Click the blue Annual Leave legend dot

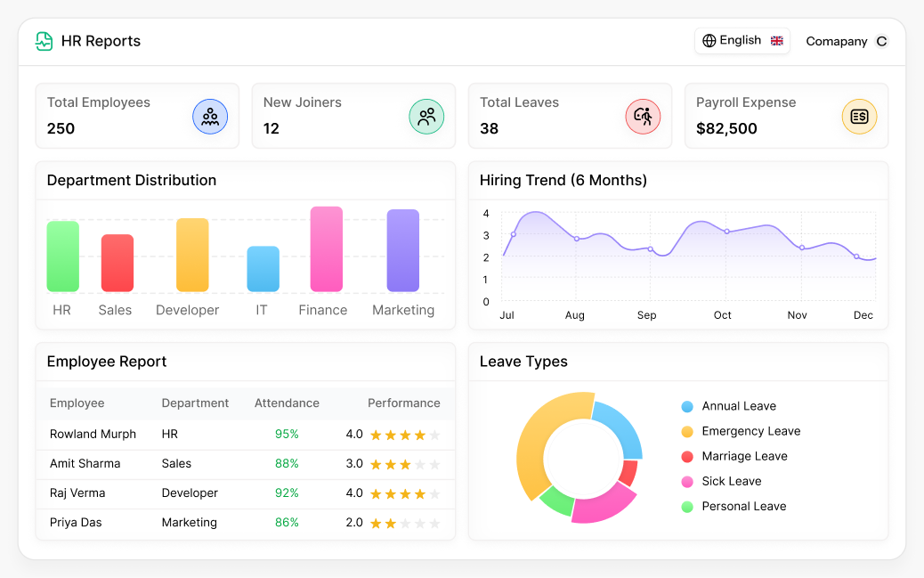pos(687,406)
